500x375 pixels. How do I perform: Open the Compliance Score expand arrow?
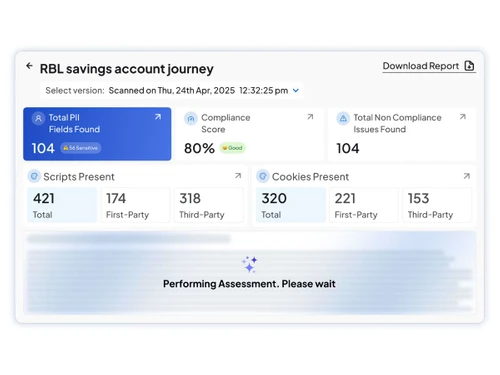pos(310,117)
